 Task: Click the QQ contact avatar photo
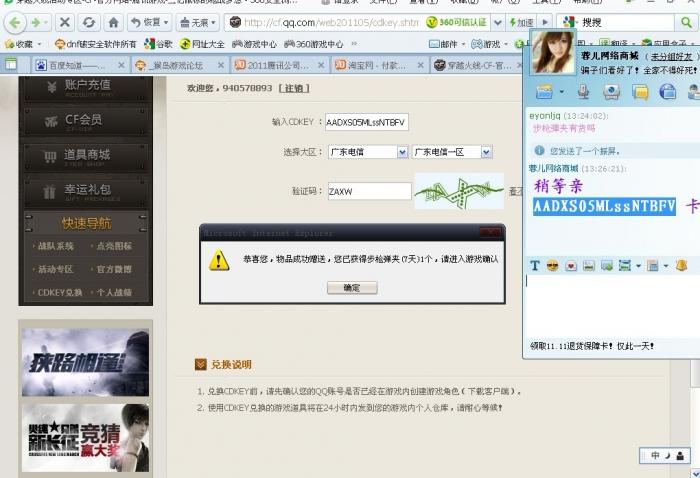coord(553,52)
